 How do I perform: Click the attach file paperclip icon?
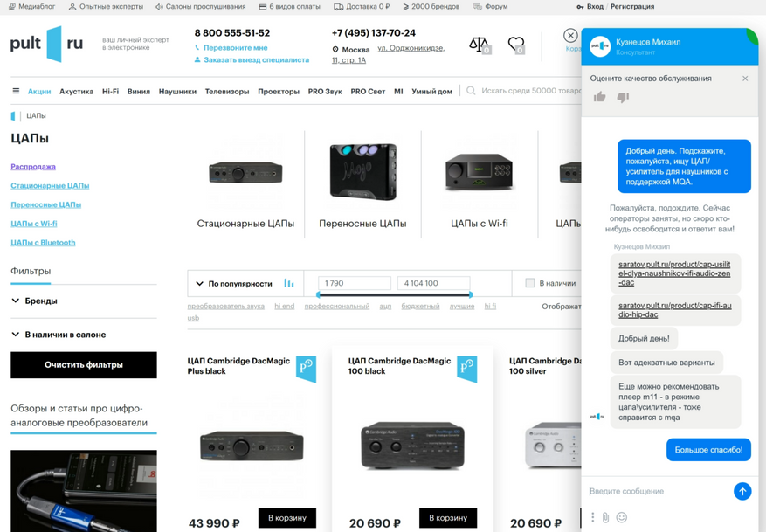(606, 517)
